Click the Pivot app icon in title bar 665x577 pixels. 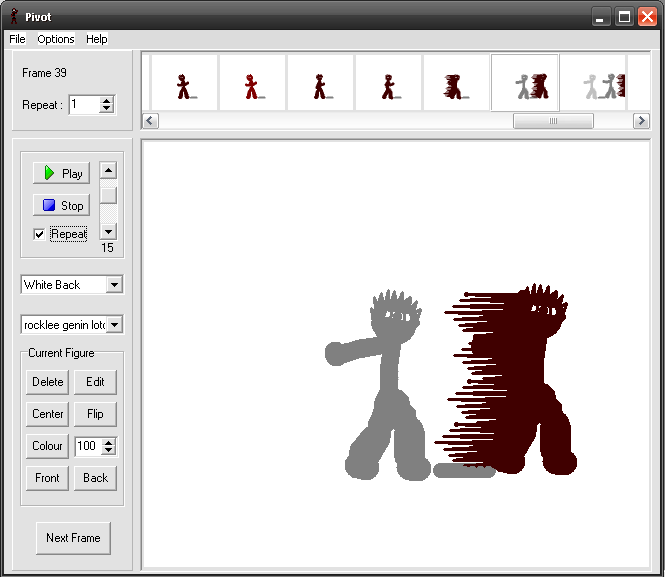point(14,16)
